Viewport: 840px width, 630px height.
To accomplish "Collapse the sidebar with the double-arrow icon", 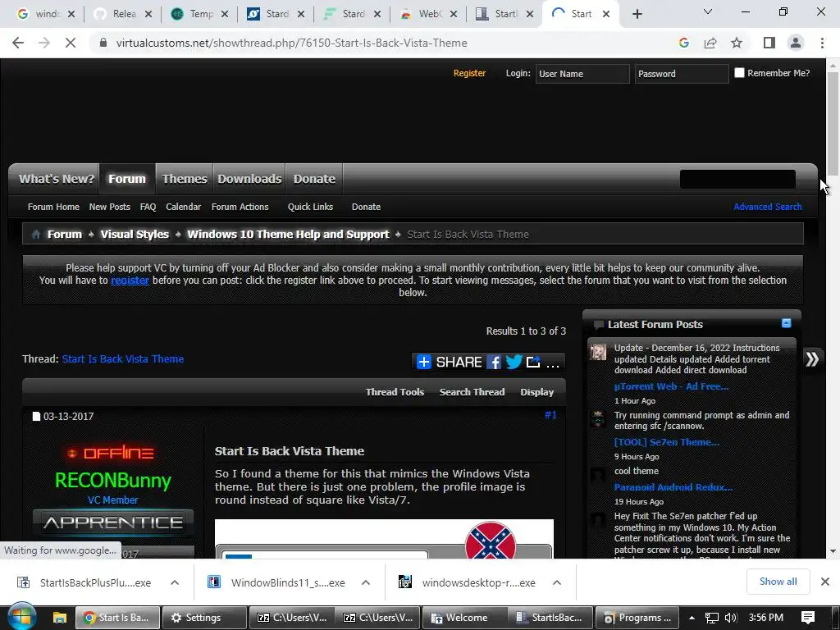I will (x=812, y=359).
